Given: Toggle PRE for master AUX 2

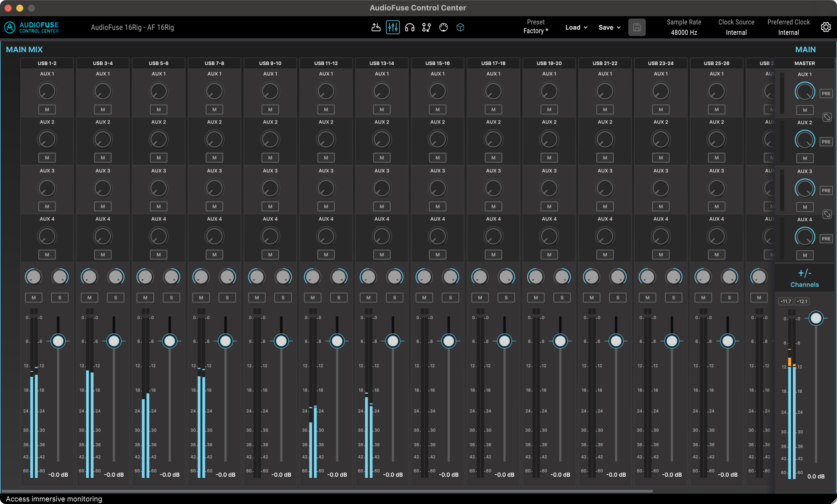Looking at the screenshot, I should (x=826, y=142).
